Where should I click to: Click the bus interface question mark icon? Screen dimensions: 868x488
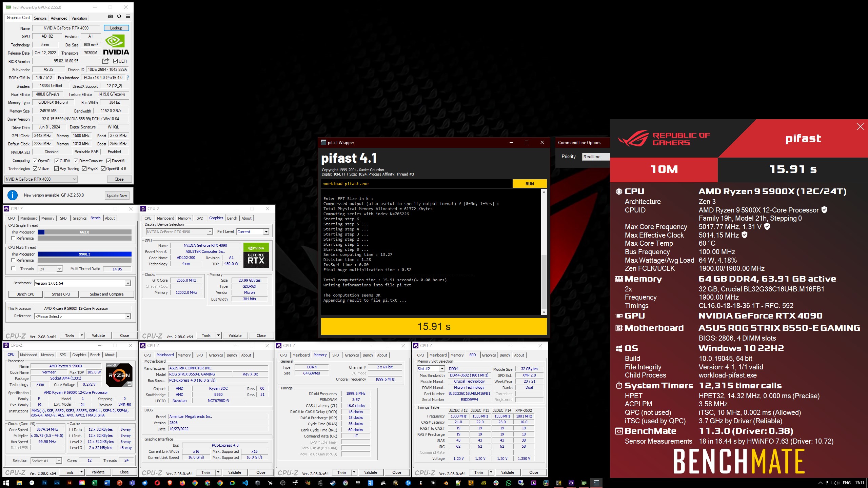coord(128,78)
